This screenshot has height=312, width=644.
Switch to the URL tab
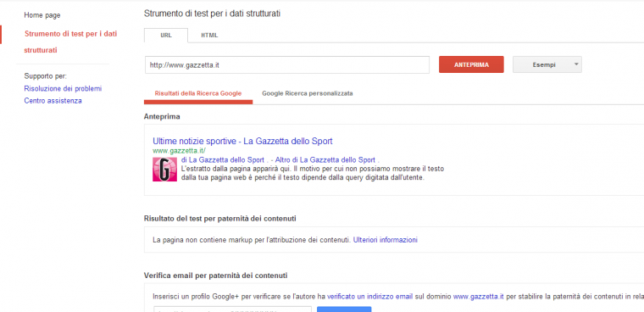click(x=166, y=36)
